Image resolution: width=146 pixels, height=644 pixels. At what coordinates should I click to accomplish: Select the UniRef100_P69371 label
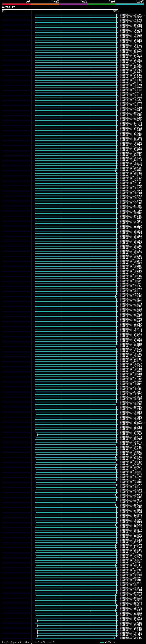tap(131, 163)
